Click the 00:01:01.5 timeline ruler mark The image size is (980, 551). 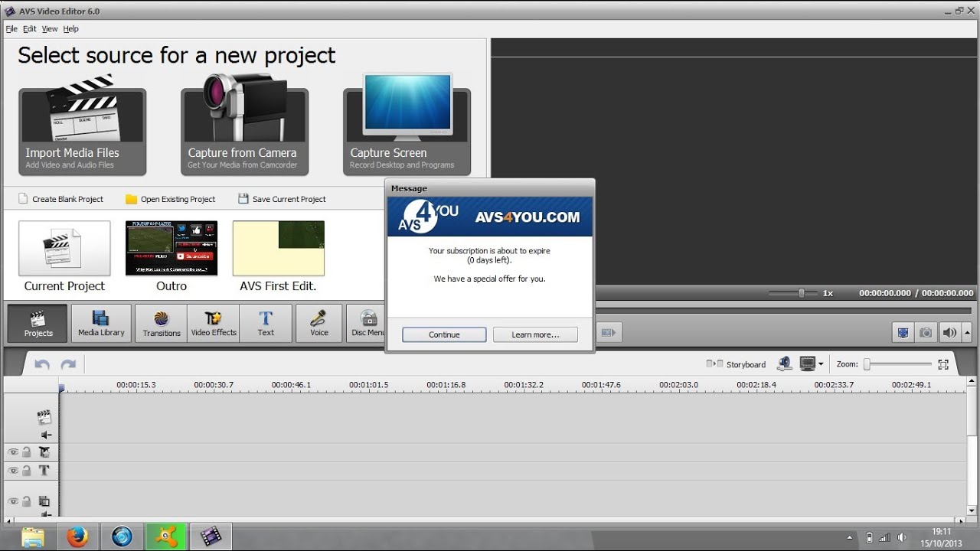click(369, 385)
